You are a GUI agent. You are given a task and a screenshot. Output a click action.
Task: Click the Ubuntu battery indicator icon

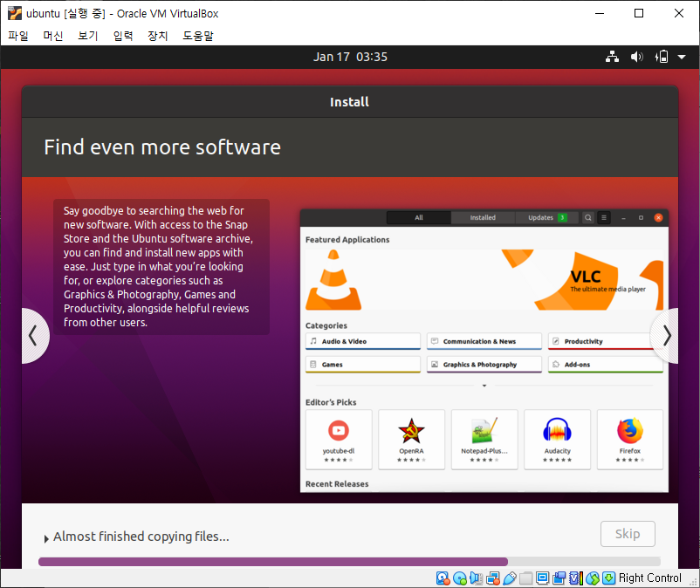click(x=662, y=57)
